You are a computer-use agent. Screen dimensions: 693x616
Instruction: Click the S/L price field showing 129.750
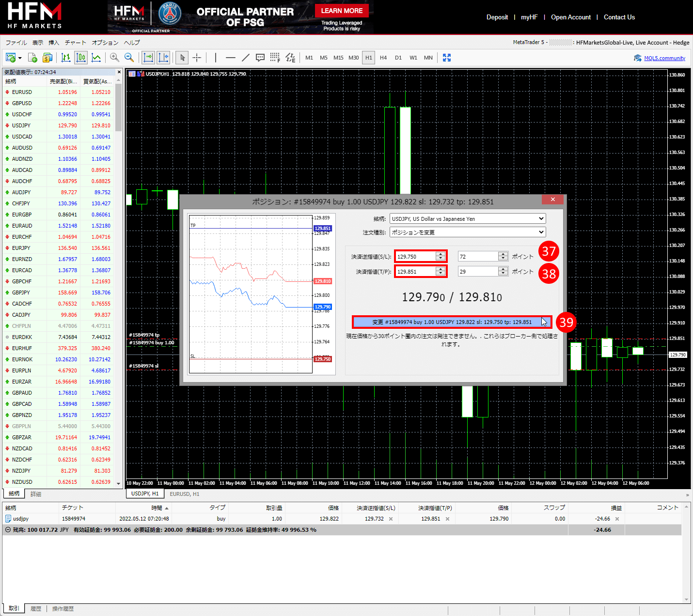point(415,257)
